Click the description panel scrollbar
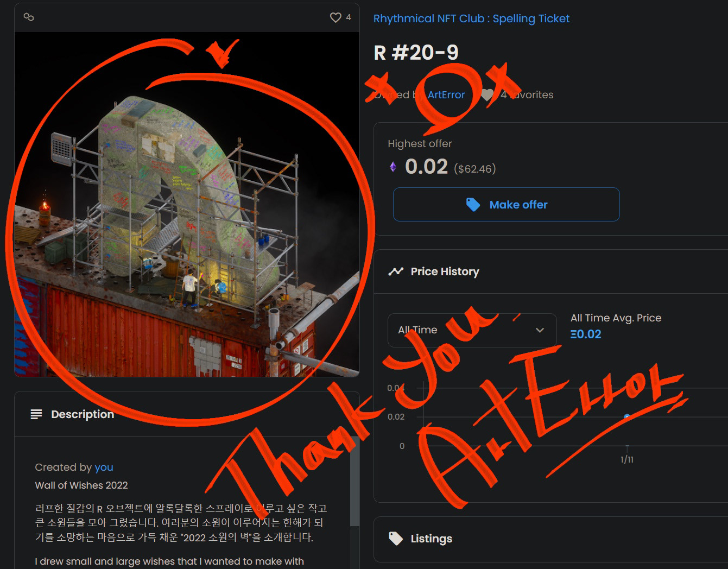 pos(355,483)
